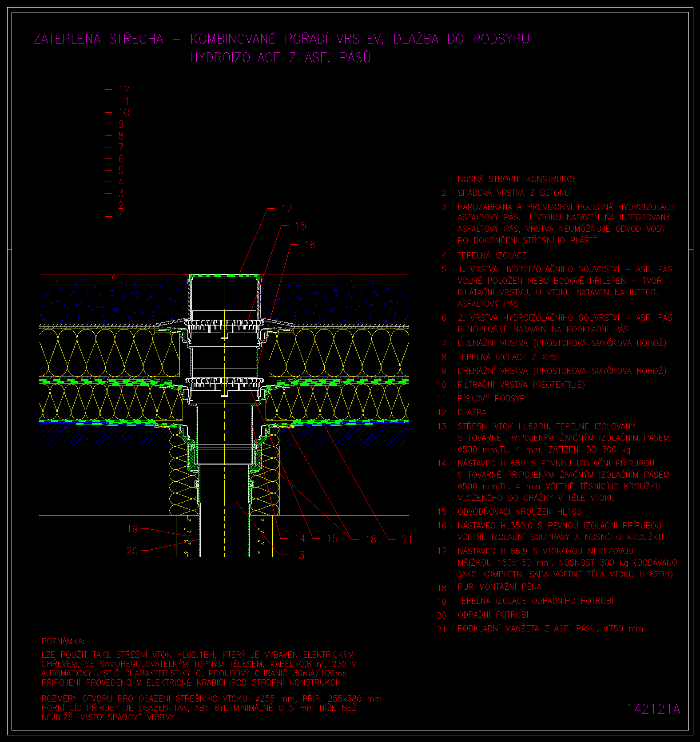Click legend text 'TEPELNÁ IZOLACE ODPADNÍHO POTRUBÍ'

(x=536, y=601)
